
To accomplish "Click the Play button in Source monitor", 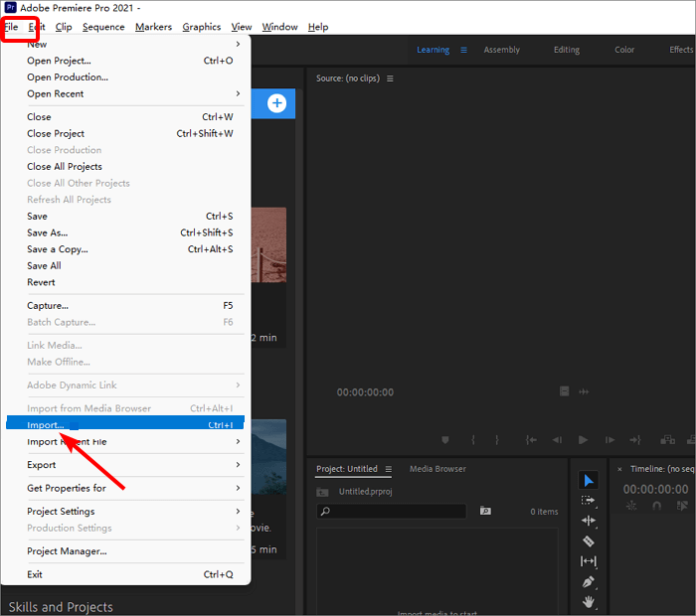I will point(584,440).
